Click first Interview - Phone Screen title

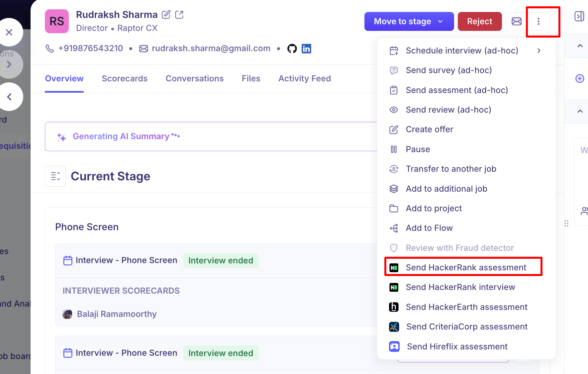tap(126, 260)
